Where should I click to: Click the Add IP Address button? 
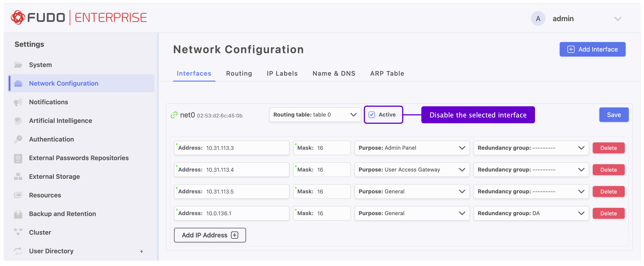click(x=210, y=235)
